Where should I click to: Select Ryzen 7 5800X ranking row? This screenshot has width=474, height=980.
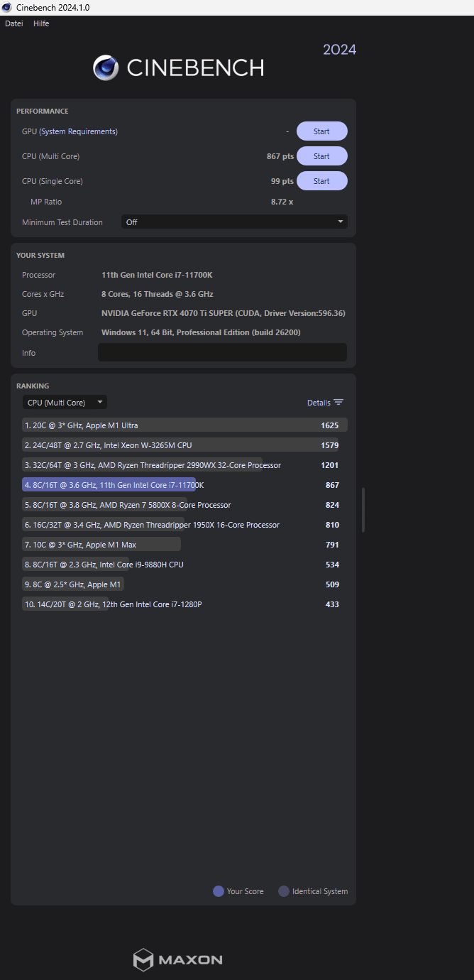[184, 505]
